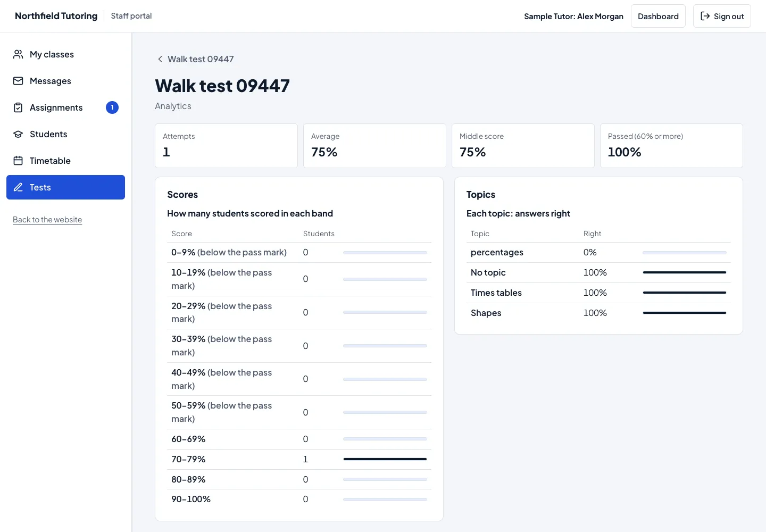Click the Students graduation cap icon
The width and height of the screenshot is (766, 532).
[18, 134]
